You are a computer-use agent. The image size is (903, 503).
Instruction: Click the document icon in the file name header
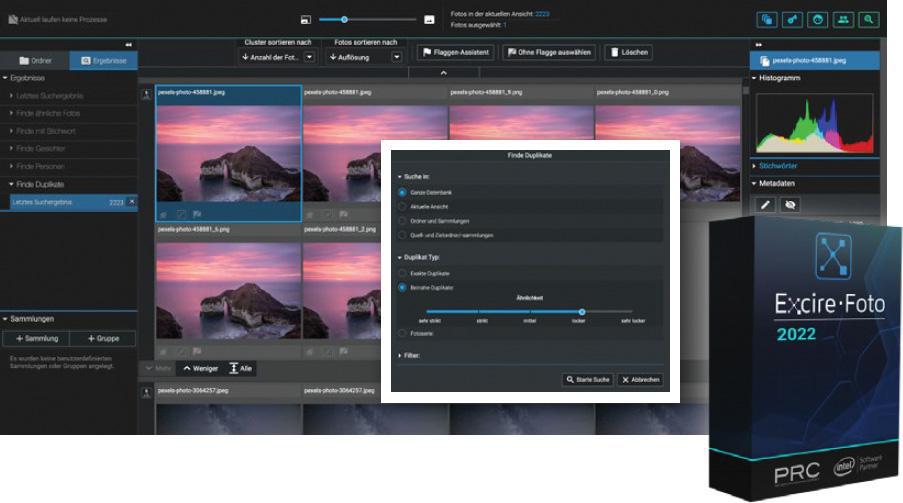pyautogui.click(x=765, y=60)
